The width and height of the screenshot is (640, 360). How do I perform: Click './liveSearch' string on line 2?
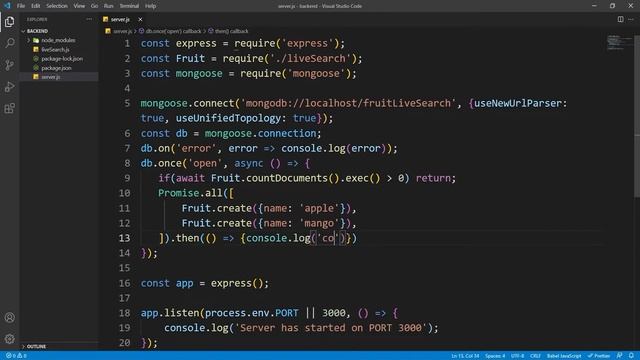311,58
